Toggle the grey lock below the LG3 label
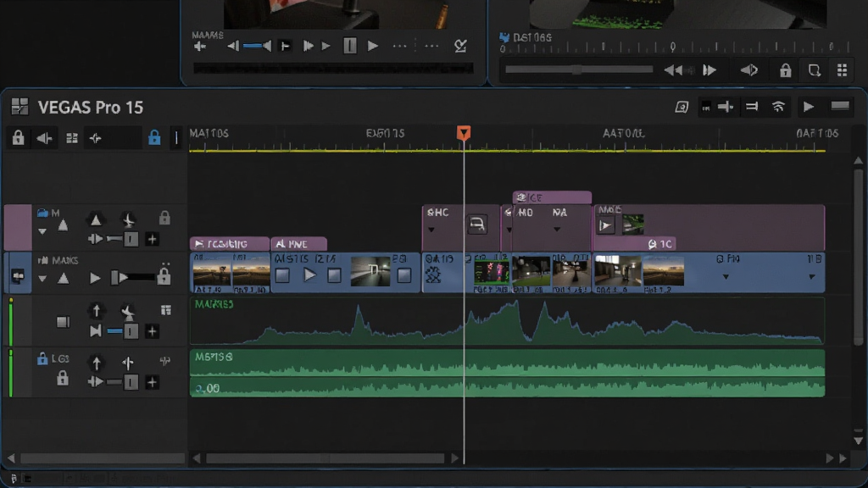Image resolution: width=868 pixels, height=488 pixels. [x=63, y=379]
